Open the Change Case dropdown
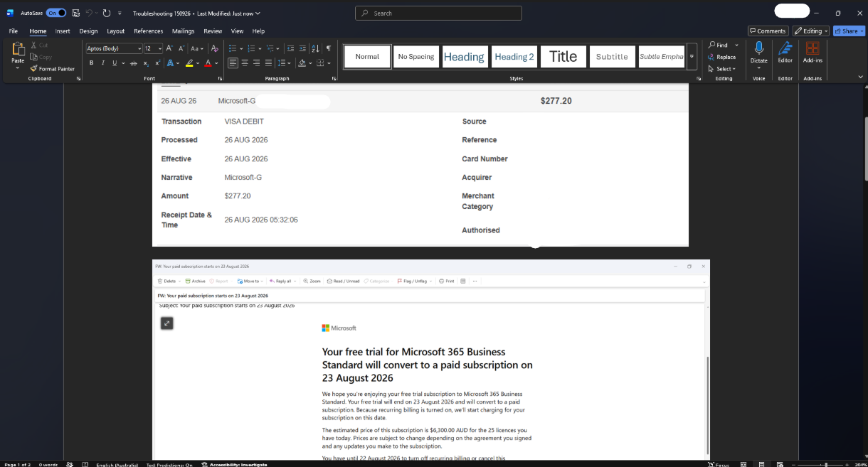 point(196,48)
